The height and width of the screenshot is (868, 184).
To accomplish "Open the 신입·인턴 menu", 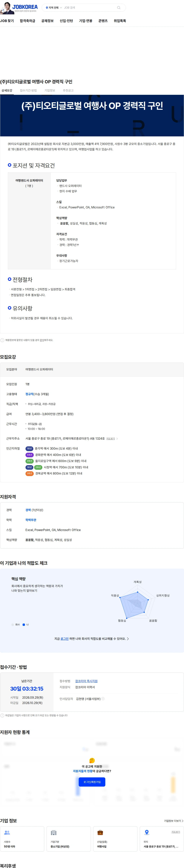I will (x=66, y=21).
